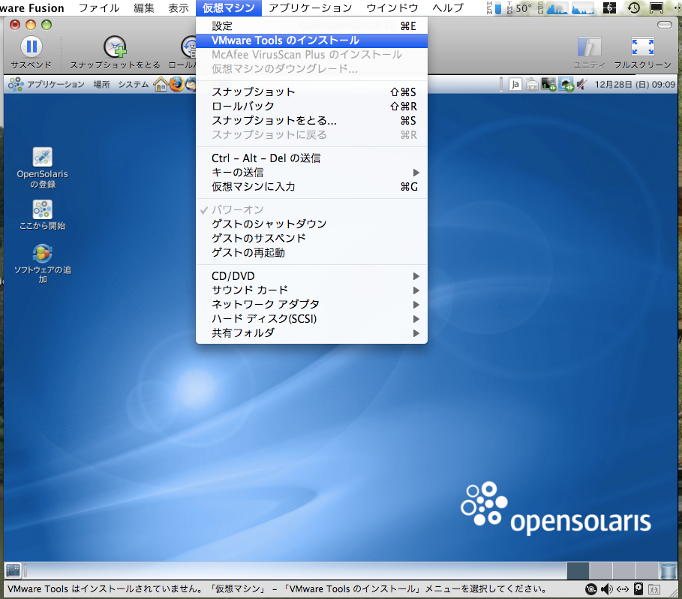Image resolution: width=682 pixels, height=599 pixels.
Task: Click the サスペンド pause toolbar icon
Action: [x=31, y=46]
